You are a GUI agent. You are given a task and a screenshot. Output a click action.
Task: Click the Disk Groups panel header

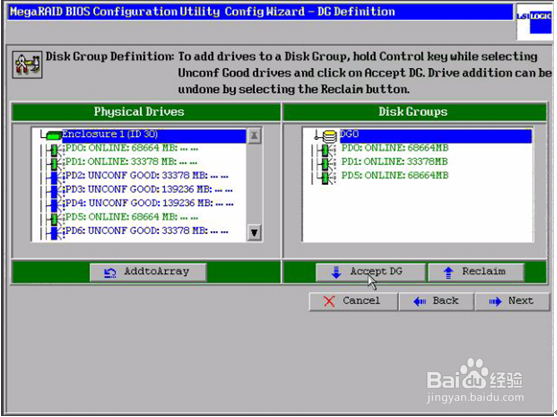[x=415, y=112]
